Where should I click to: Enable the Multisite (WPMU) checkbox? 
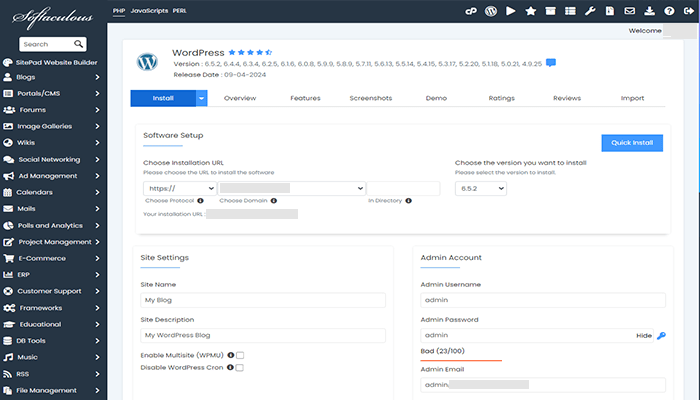click(x=240, y=354)
